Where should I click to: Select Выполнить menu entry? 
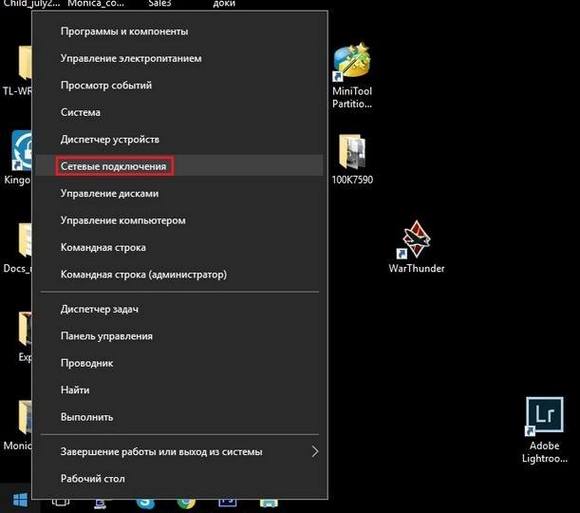click(x=180, y=417)
